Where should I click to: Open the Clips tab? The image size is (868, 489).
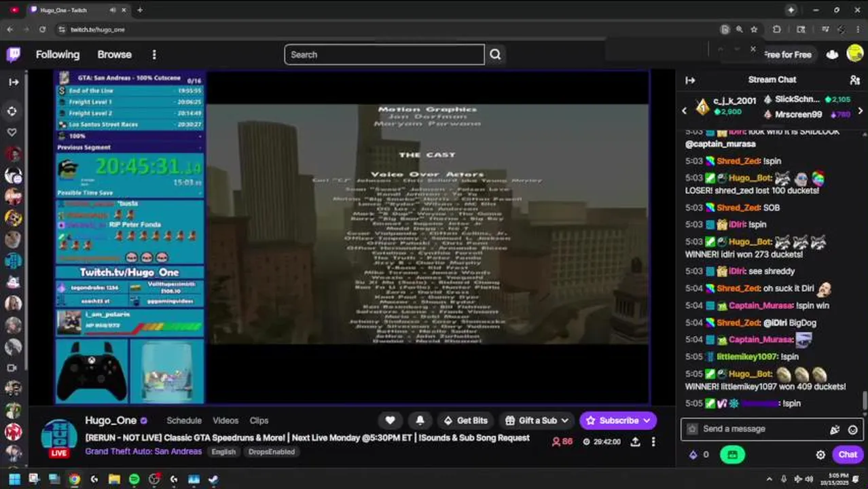point(259,420)
